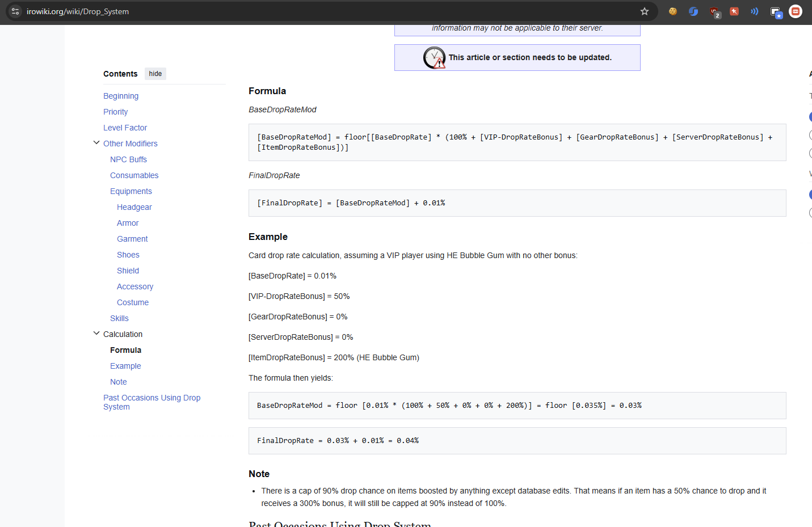Click the BaseDropRateMod italic label
Screen dimensions: 812x527
point(283,109)
